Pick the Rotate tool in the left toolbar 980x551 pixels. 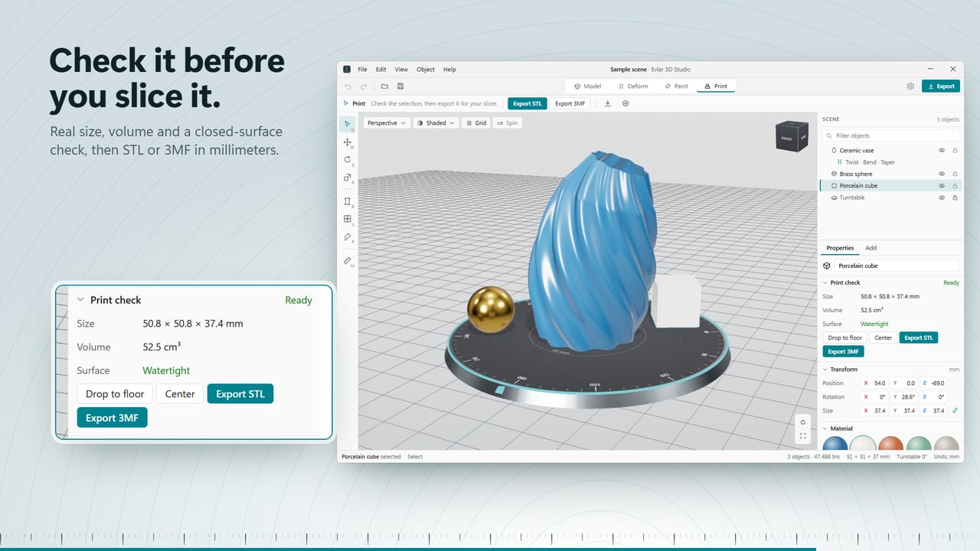point(348,160)
